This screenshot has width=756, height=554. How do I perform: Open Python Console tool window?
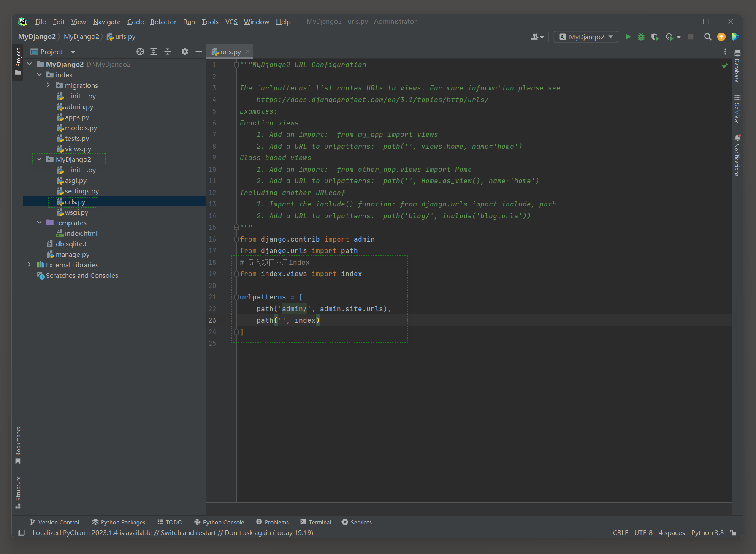point(219,522)
